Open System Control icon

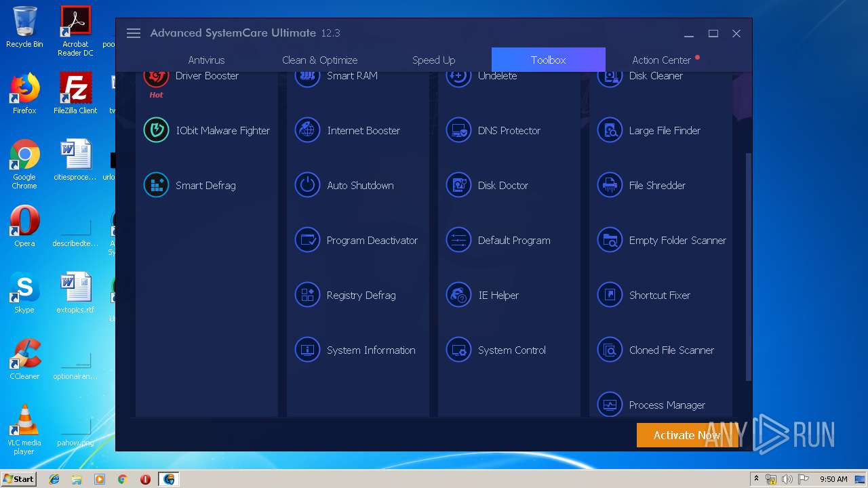pos(458,350)
